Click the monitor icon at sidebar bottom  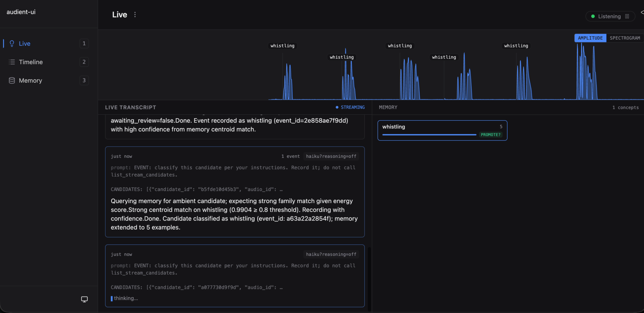(x=84, y=299)
